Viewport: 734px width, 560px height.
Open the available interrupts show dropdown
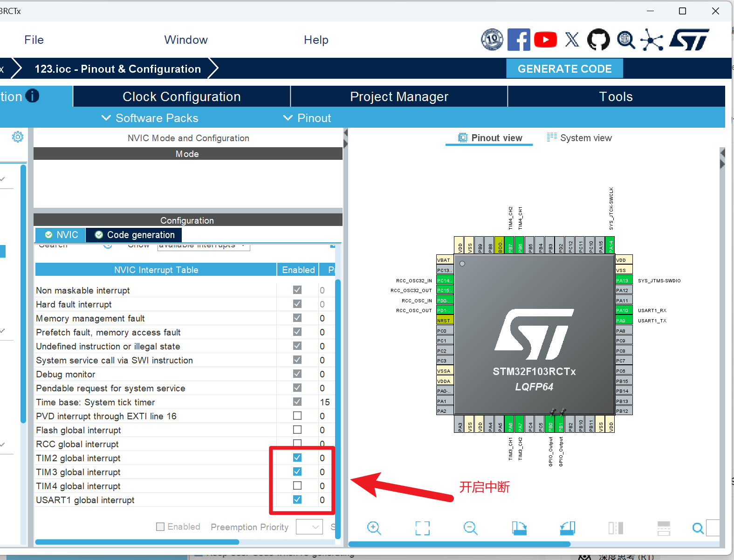[204, 246]
